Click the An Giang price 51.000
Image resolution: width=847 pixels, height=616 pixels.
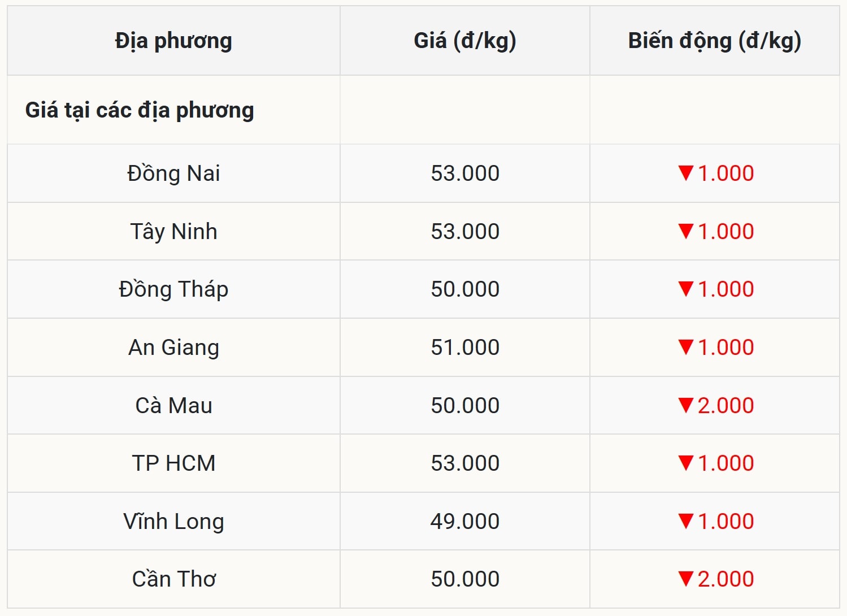click(x=464, y=347)
